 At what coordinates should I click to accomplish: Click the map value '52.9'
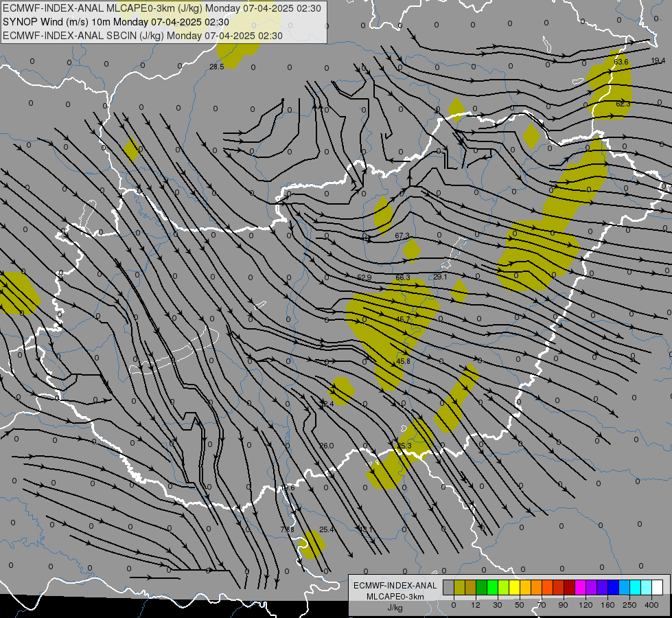pos(364,277)
